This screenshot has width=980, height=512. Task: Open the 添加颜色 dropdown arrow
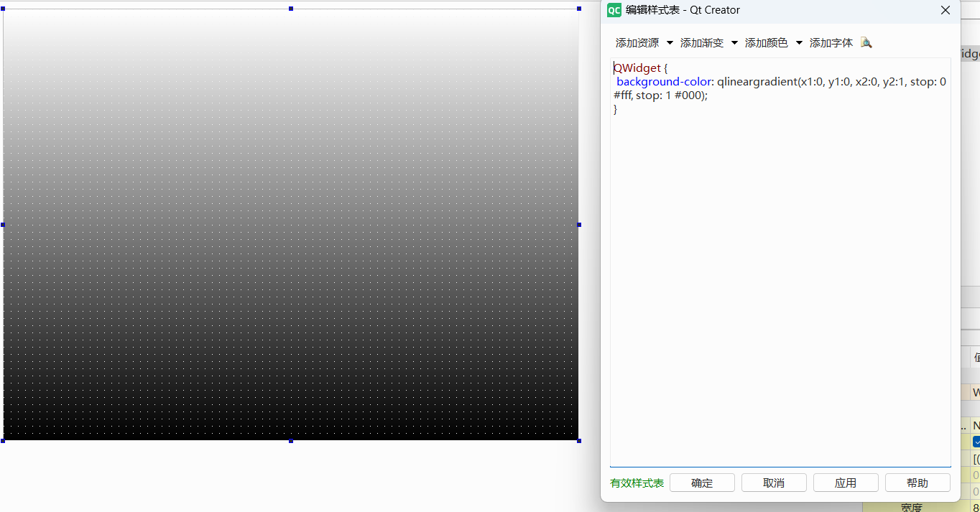click(x=799, y=43)
